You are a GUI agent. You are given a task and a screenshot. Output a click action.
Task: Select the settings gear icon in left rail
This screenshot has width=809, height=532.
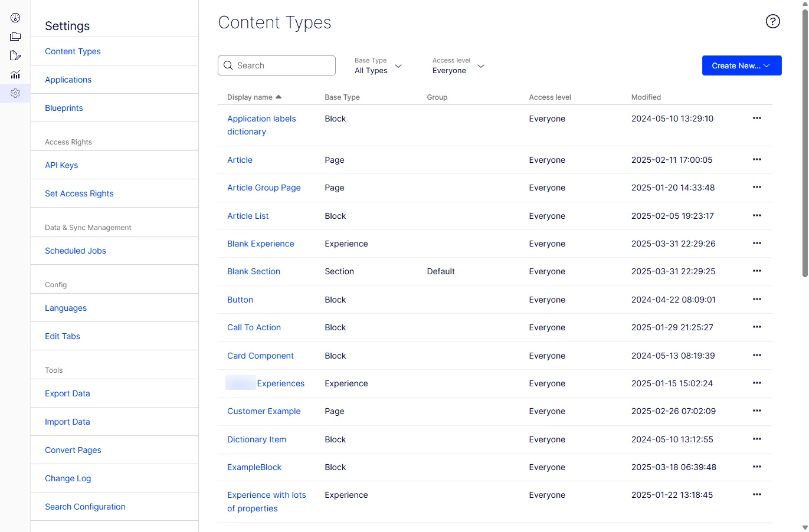point(15,93)
